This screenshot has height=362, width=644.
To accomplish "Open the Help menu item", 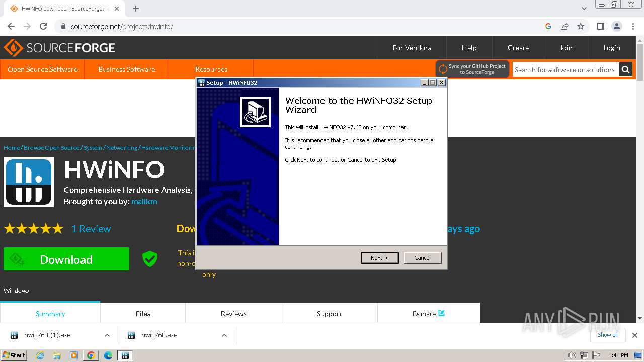I will coord(469,48).
